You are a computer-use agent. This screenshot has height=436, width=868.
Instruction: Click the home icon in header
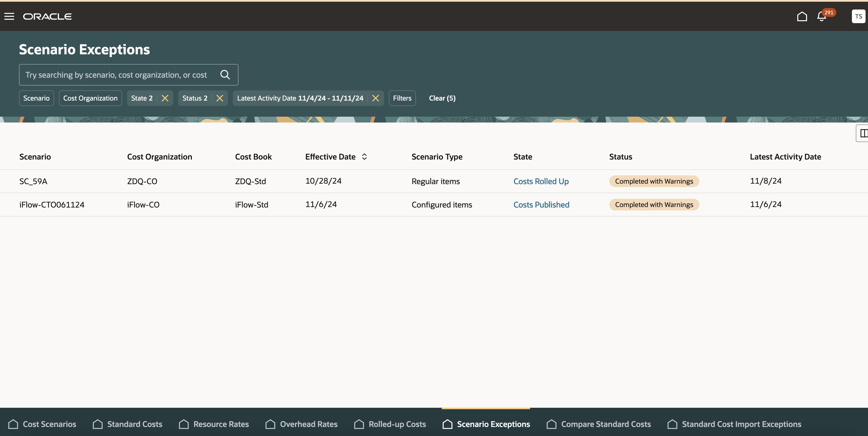click(802, 16)
